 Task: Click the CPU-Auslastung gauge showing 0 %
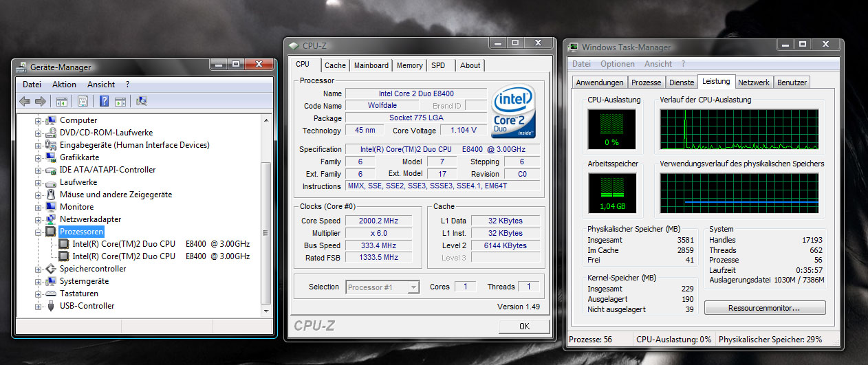(611, 129)
